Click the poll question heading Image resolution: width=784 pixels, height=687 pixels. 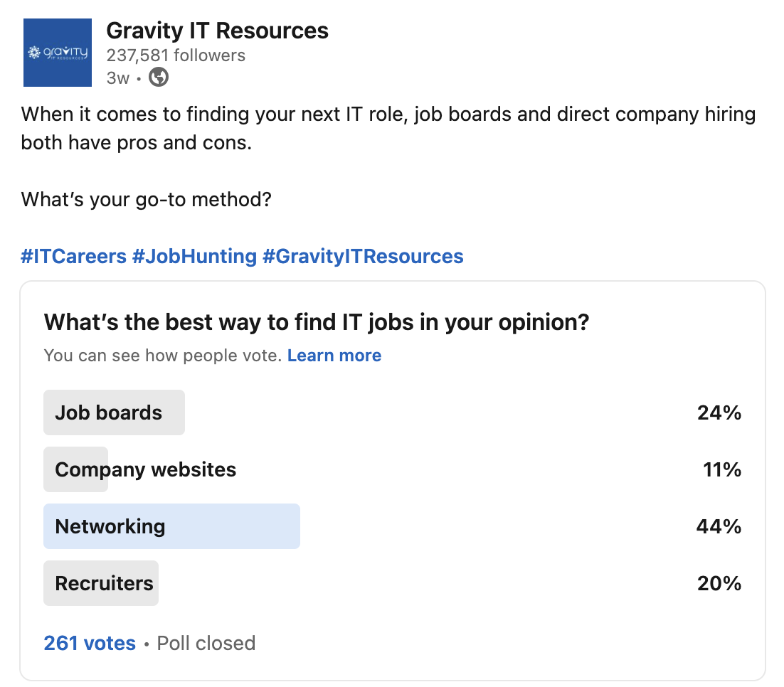coord(317,322)
